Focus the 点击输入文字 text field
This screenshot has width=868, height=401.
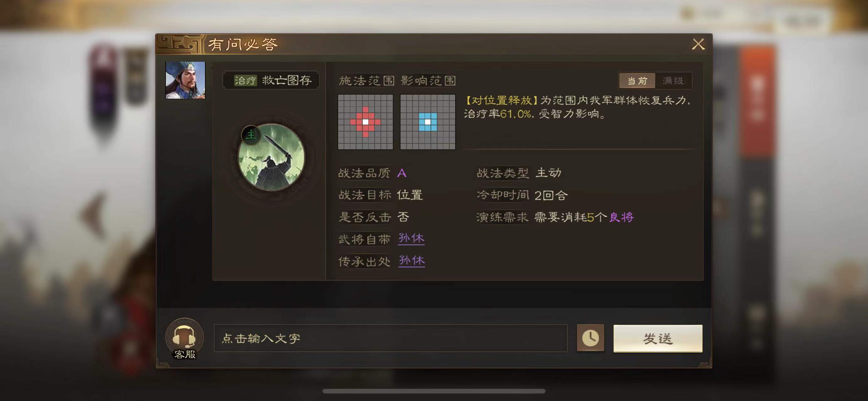(x=391, y=338)
